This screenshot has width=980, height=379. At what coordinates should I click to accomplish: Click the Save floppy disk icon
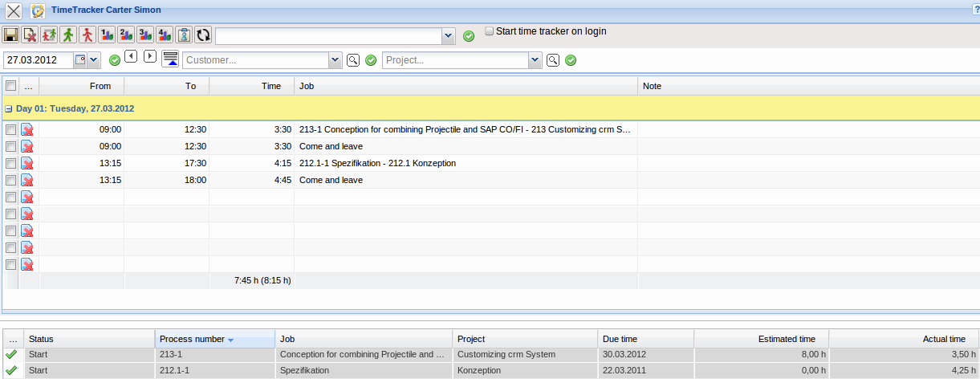point(10,35)
